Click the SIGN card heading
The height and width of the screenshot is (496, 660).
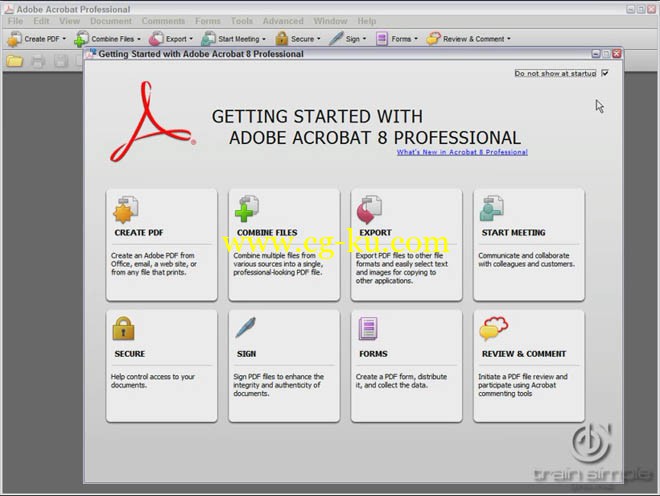tap(246, 354)
